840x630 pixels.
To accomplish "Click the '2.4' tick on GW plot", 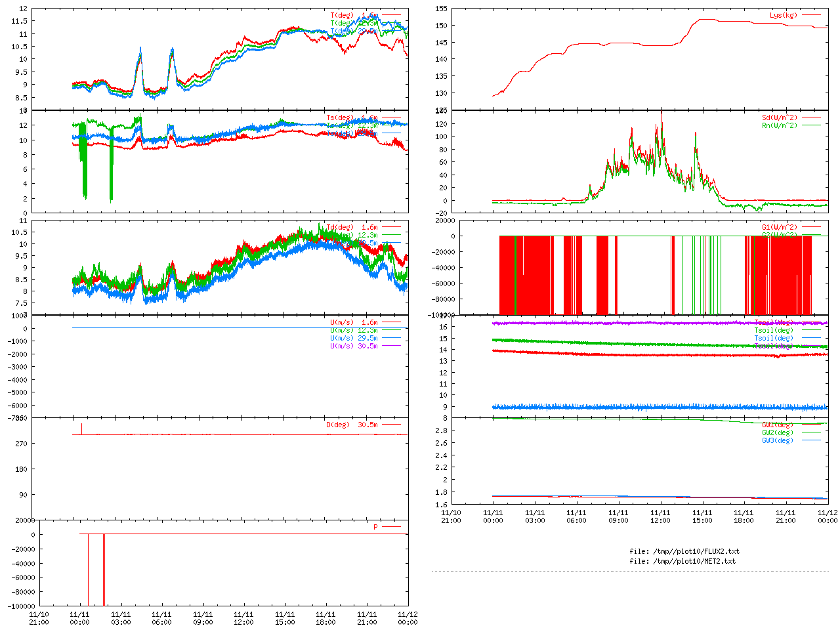I will coord(441,455).
